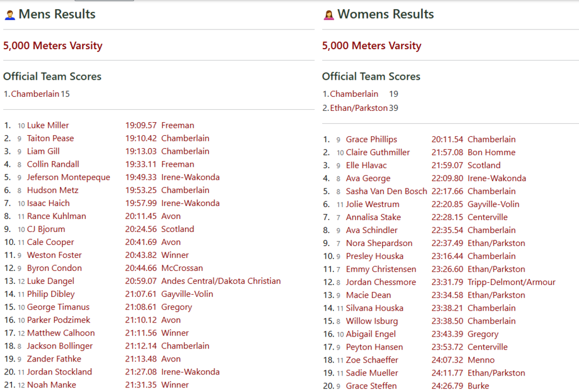Click the Mens Results heading
This screenshot has width=579, height=392.
click(x=57, y=14)
